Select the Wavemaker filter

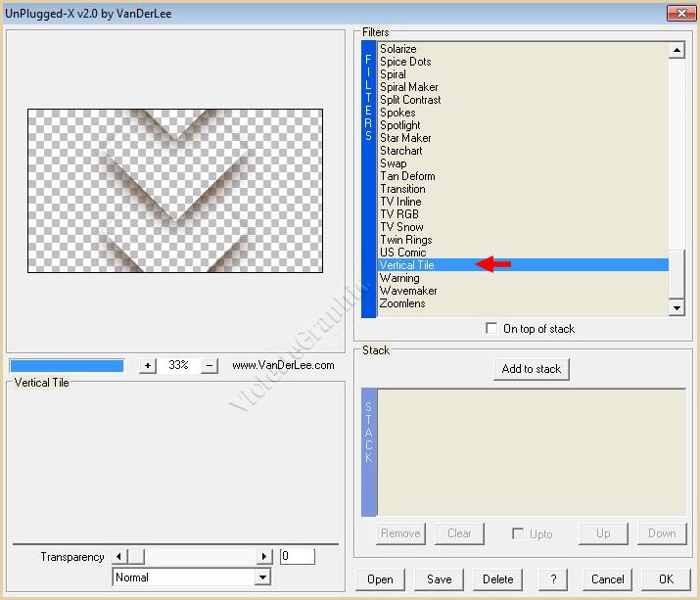click(x=408, y=291)
